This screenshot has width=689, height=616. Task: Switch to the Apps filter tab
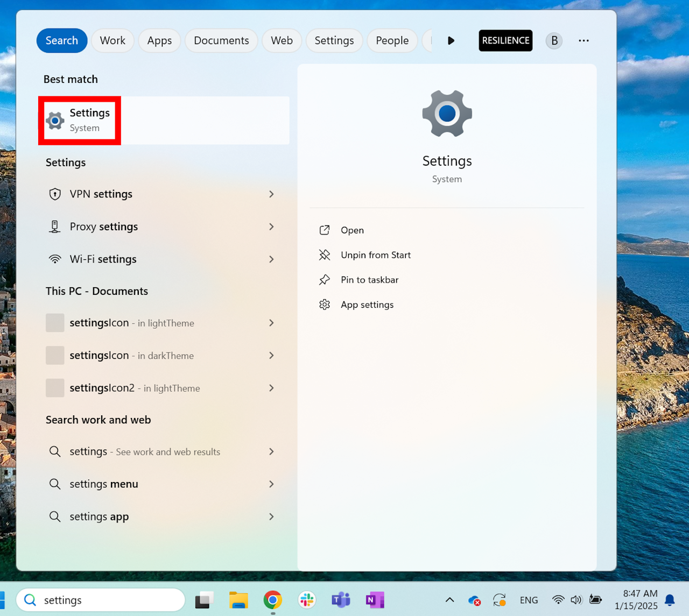tap(159, 40)
